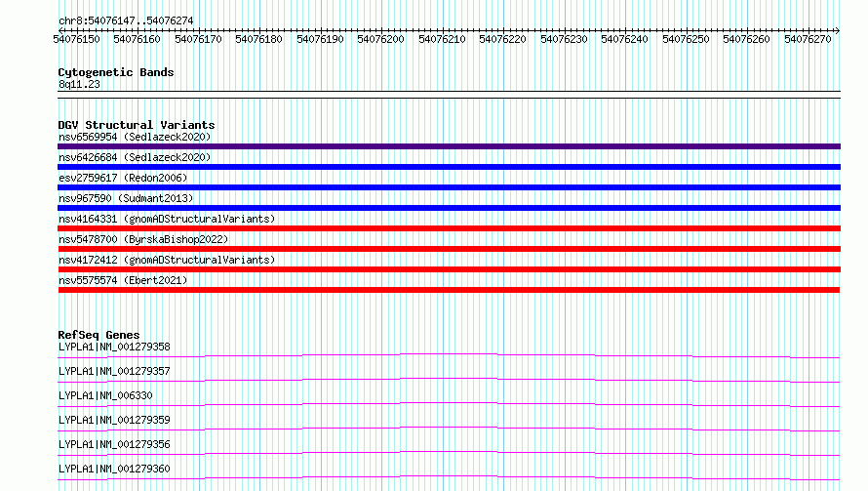The image size is (868, 491).
Task: Select transcript LYPLA1|NM_001279359
Action: [x=114, y=420]
